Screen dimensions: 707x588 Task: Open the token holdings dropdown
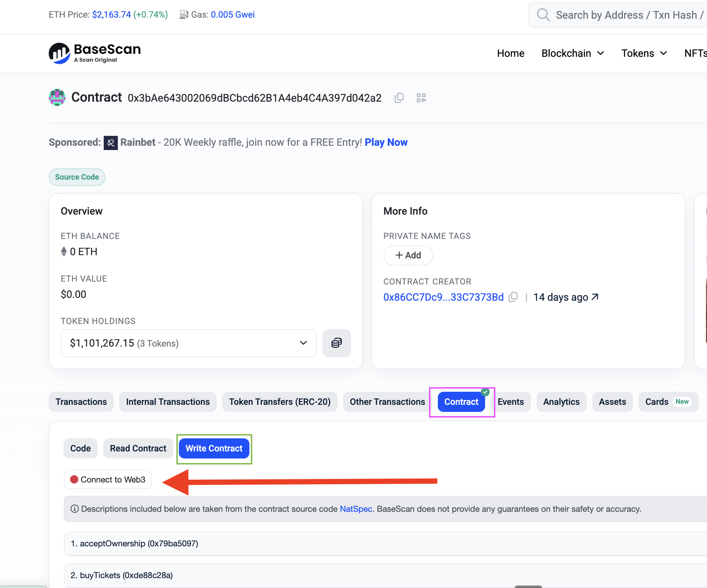point(189,343)
